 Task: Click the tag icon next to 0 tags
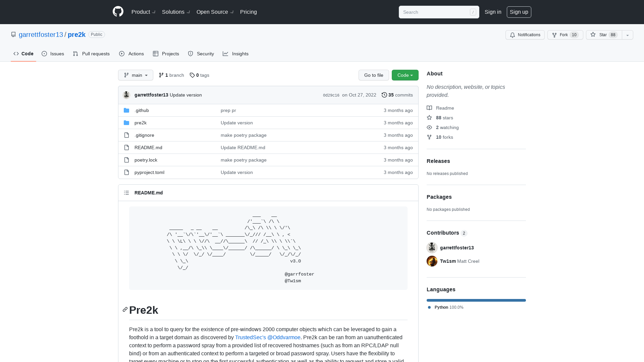point(192,75)
